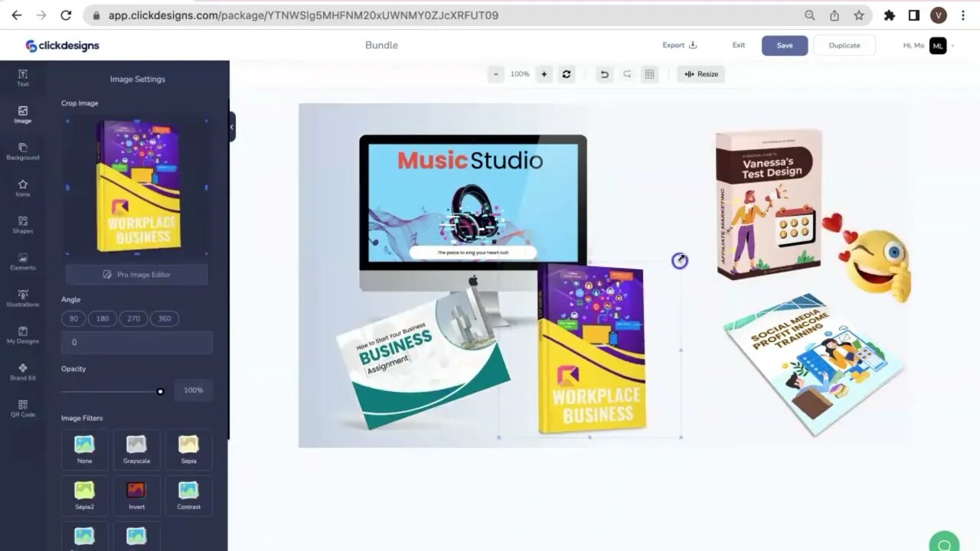
Task: Apply the Invert filter
Action: [136, 495]
